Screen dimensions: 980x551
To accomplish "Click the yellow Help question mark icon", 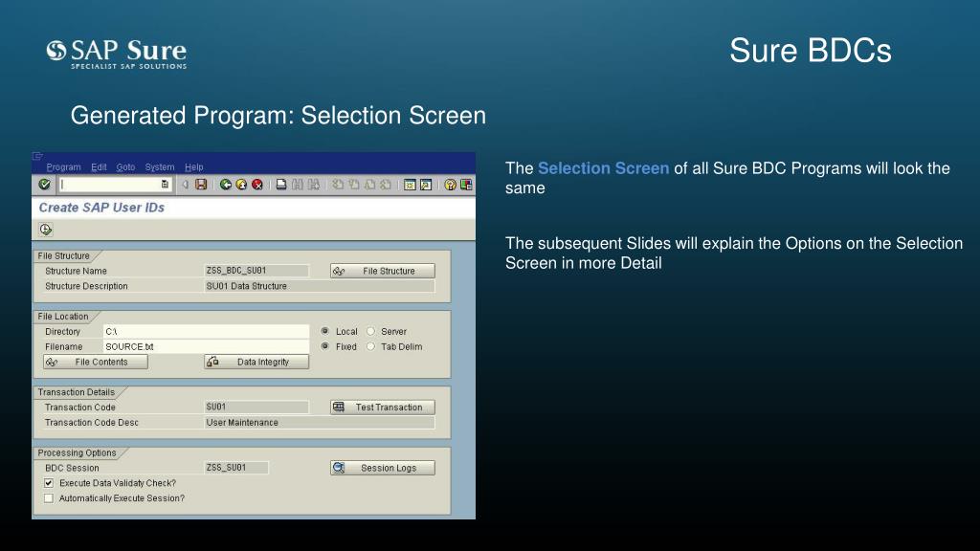I will [x=450, y=185].
